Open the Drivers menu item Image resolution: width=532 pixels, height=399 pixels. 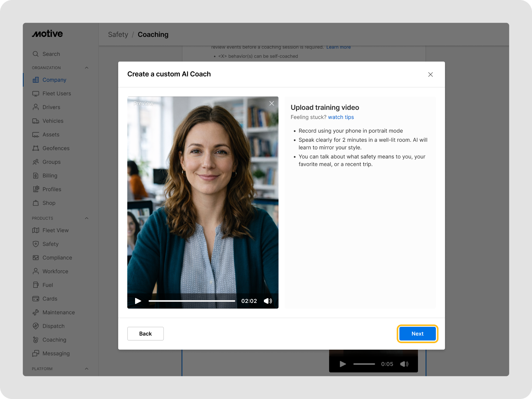pyautogui.click(x=51, y=107)
